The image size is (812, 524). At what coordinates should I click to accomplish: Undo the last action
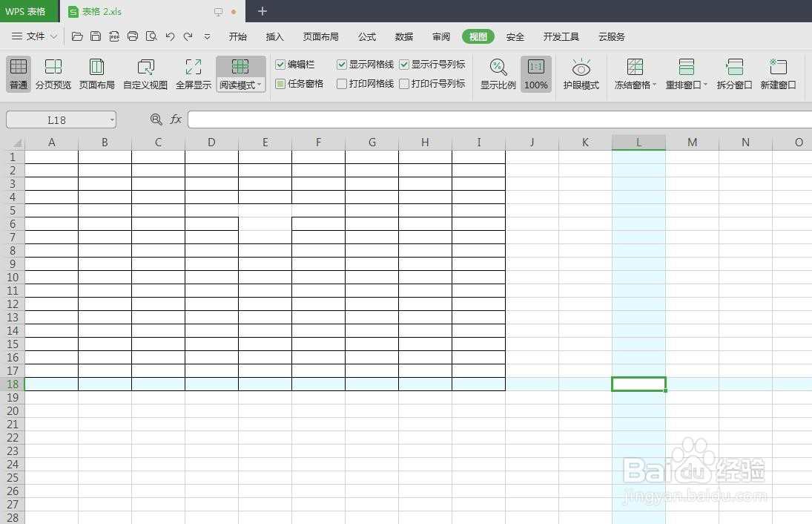(170, 36)
